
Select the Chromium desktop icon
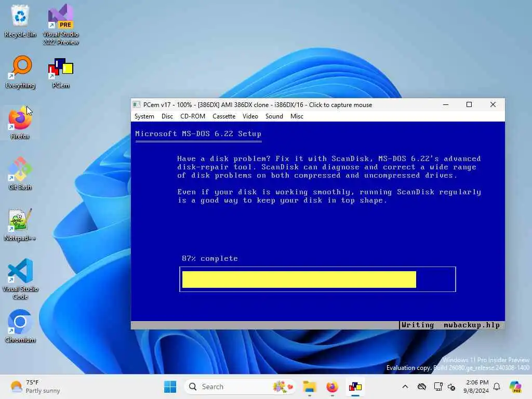20,326
